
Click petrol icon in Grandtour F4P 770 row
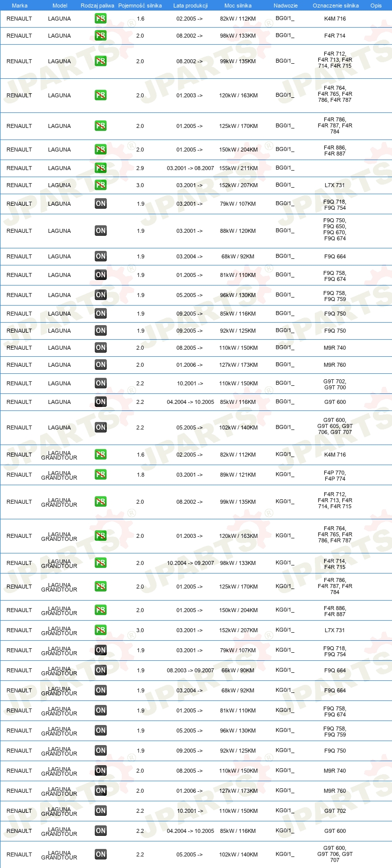(101, 475)
